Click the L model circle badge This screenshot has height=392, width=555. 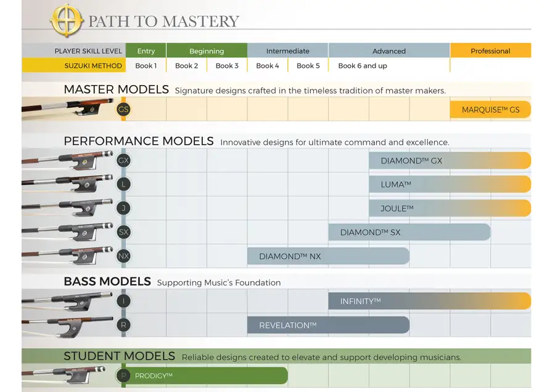[123, 184]
